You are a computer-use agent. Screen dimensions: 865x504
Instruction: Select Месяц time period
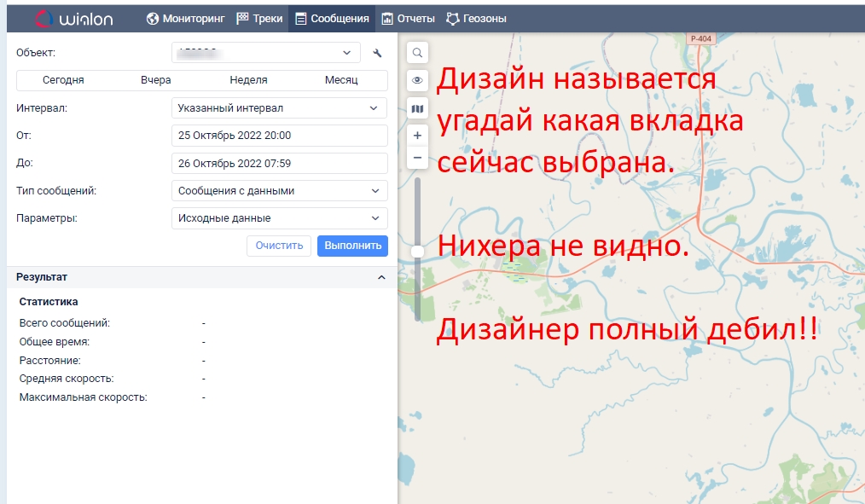[x=341, y=80]
